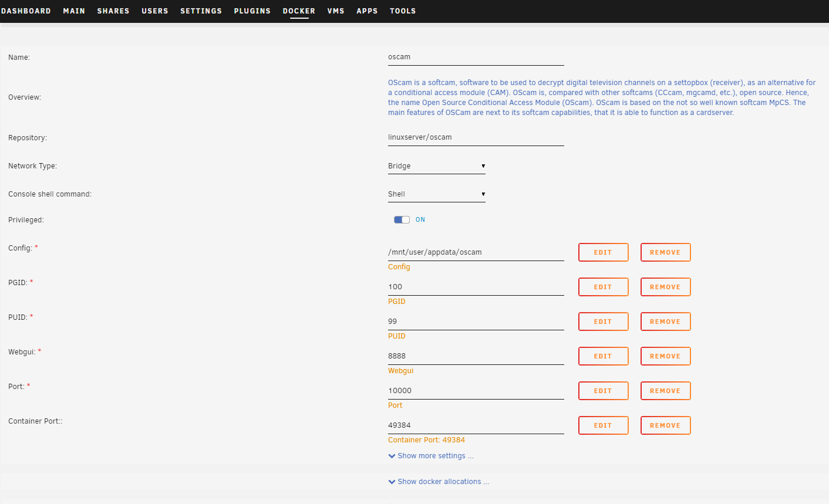
Task: Remove the Container Port setting
Action: [x=665, y=426]
